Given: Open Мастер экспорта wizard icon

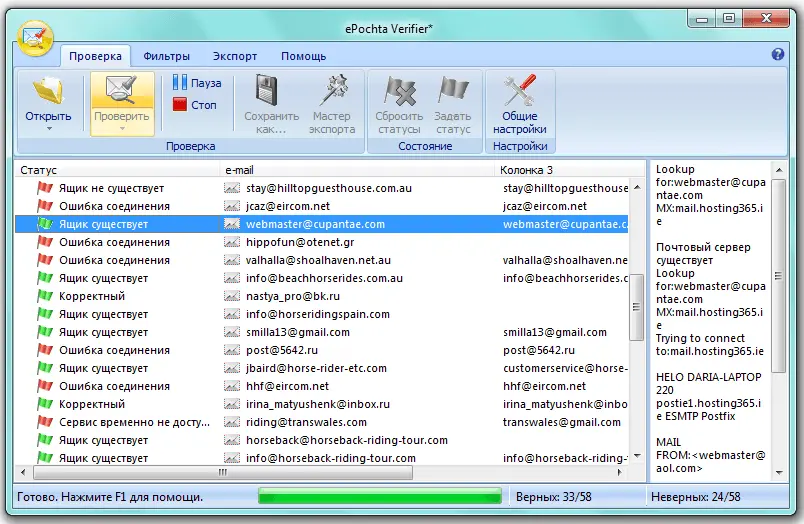Looking at the screenshot, I should [x=331, y=92].
